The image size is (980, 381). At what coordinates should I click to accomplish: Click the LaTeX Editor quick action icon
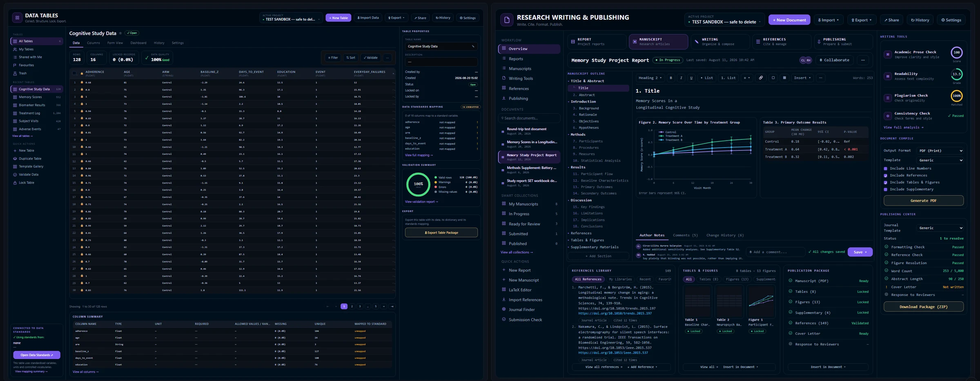[x=504, y=290]
